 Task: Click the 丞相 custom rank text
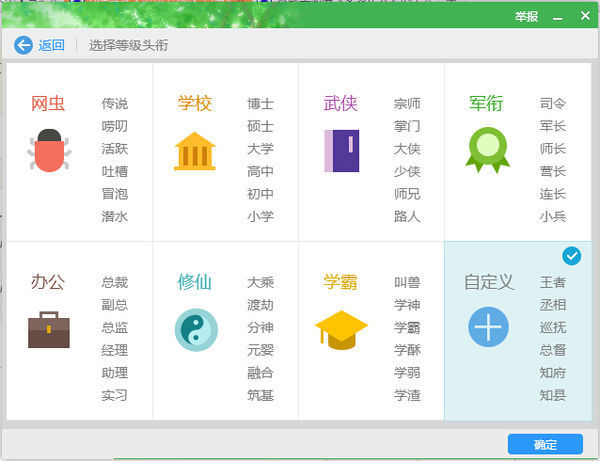[553, 305]
